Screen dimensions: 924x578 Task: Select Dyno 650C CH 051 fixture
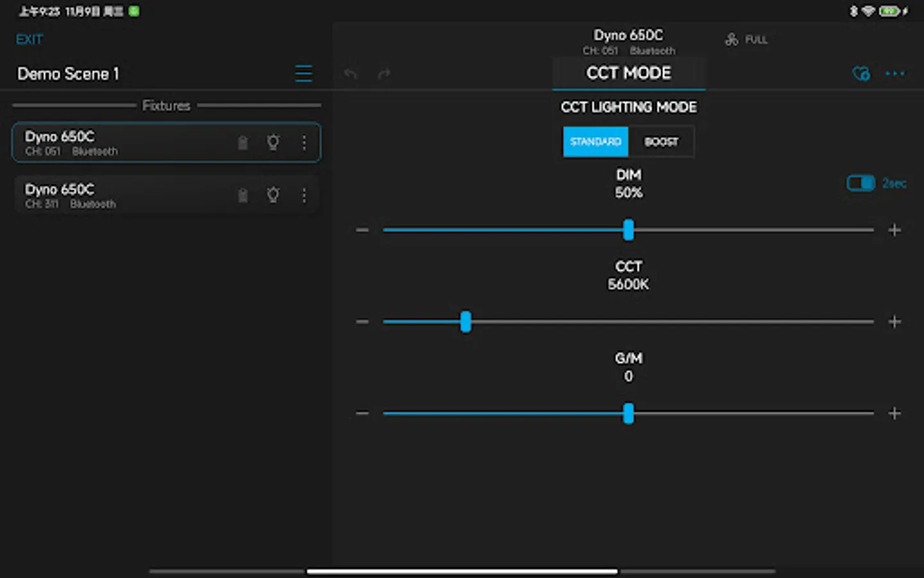pyautogui.click(x=166, y=143)
